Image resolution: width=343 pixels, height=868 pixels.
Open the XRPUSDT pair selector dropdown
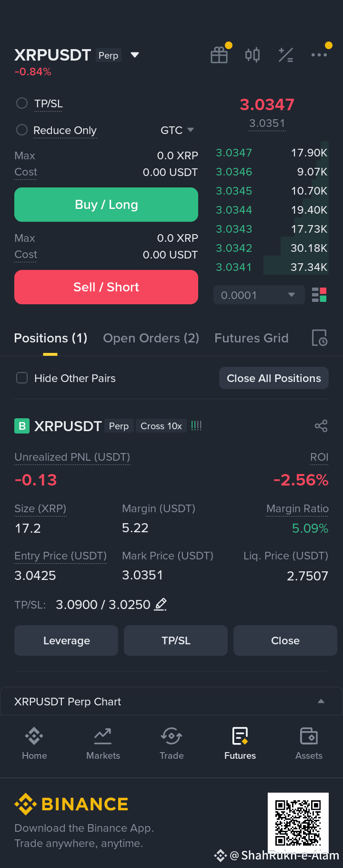(x=135, y=55)
